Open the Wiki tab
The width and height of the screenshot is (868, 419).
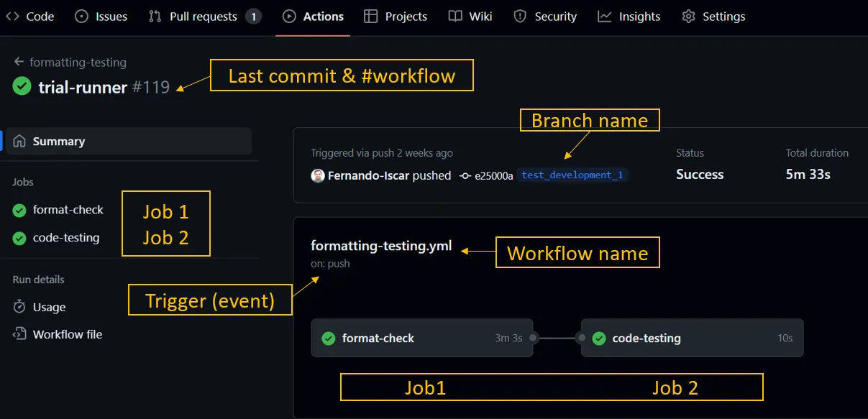pyautogui.click(x=470, y=17)
